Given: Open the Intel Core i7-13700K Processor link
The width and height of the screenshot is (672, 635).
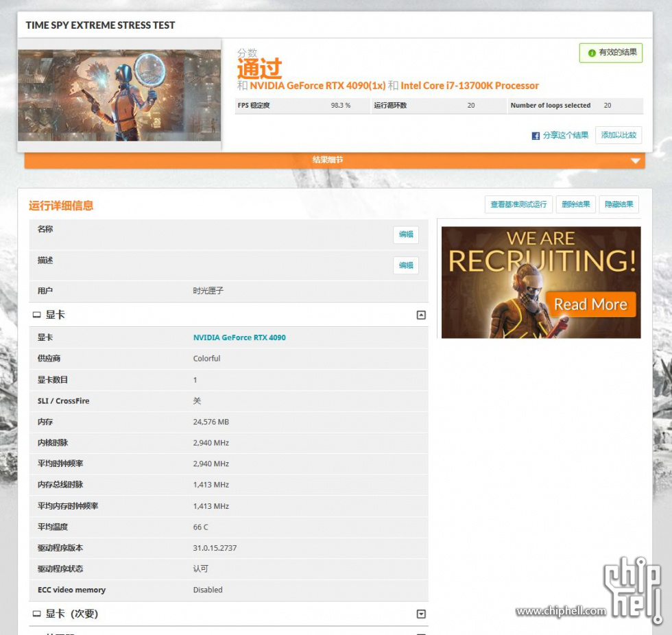Looking at the screenshot, I should click(x=470, y=86).
